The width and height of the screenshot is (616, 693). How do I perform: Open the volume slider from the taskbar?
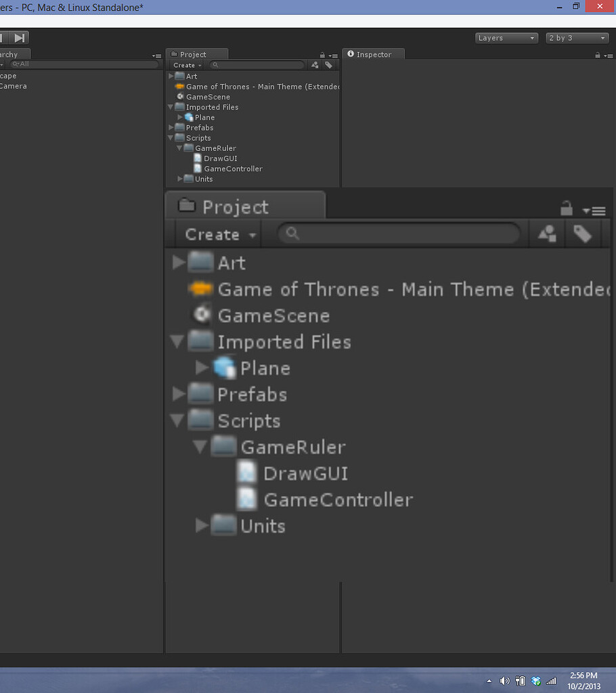point(505,681)
